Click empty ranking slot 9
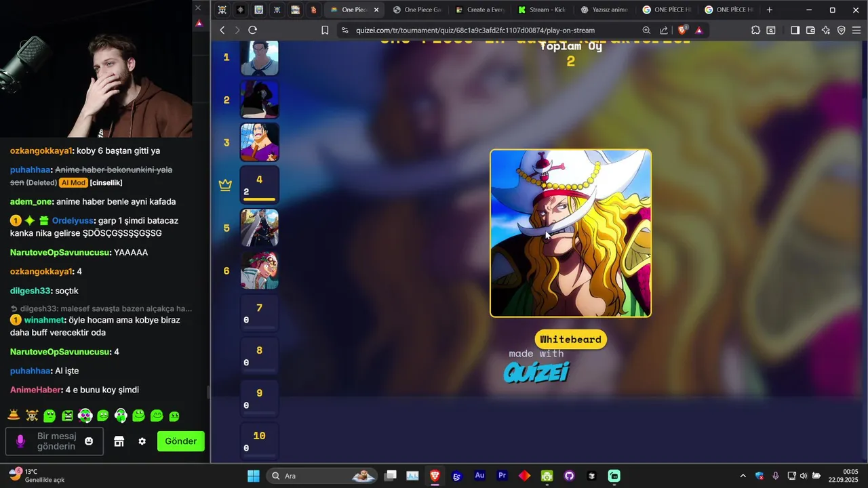 pos(259,399)
